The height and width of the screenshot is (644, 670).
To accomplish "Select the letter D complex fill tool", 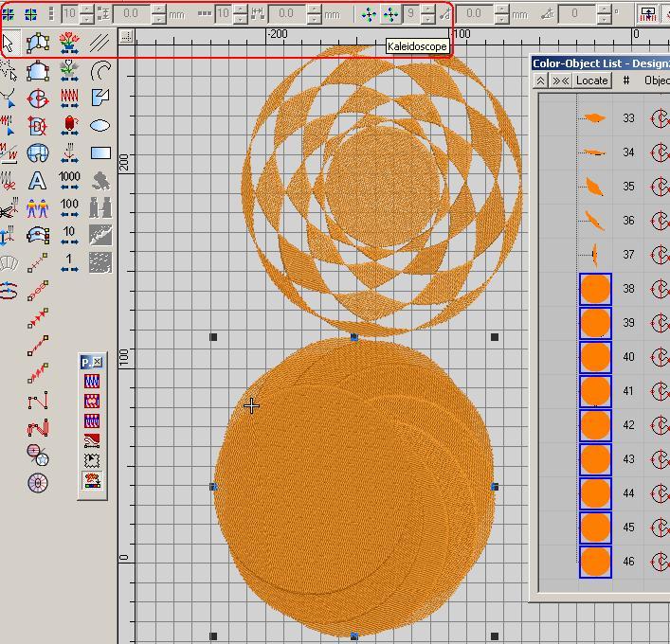I will pos(38,126).
